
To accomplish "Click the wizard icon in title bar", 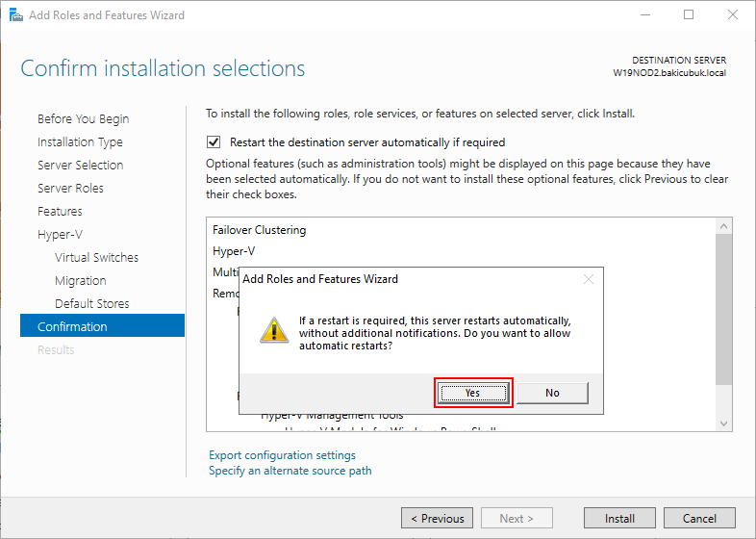I will point(16,15).
